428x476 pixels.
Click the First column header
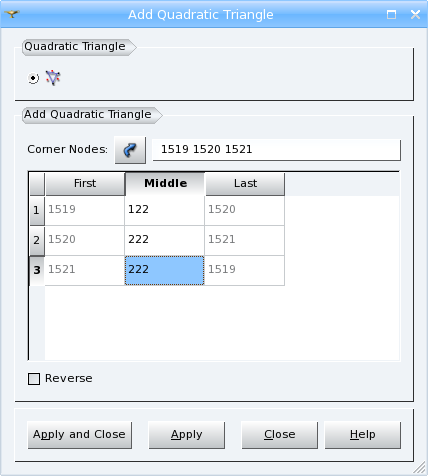click(x=85, y=184)
